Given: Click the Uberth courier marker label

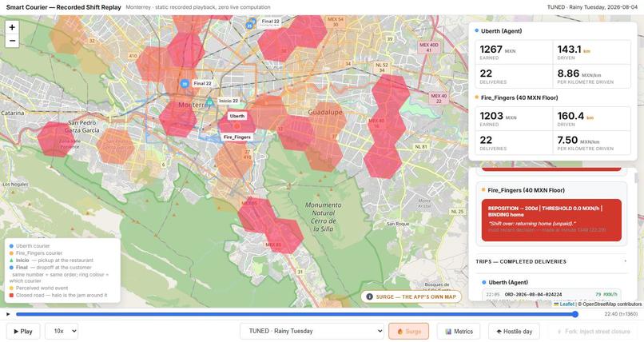Looking at the screenshot, I should [x=237, y=116].
